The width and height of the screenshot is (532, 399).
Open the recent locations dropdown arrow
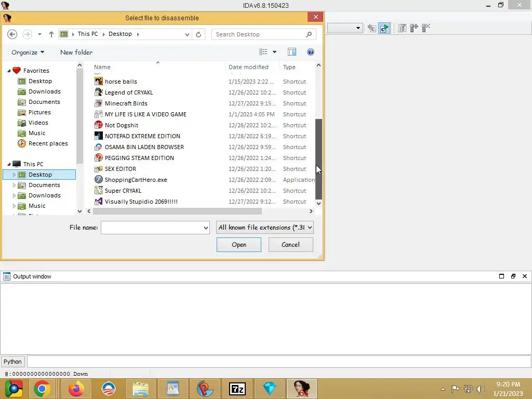click(x=39, y=34)
